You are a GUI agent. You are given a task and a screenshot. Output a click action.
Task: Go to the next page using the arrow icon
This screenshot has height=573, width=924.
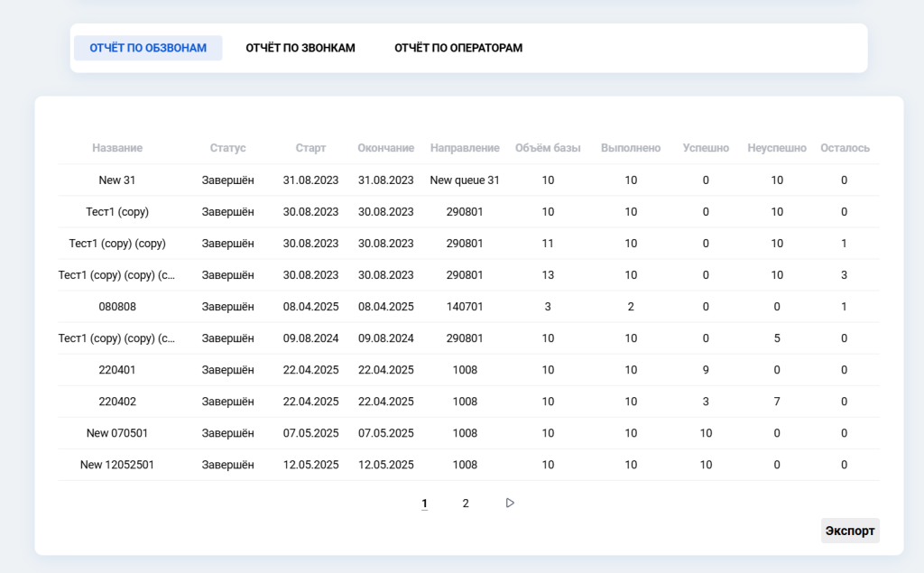510,503
